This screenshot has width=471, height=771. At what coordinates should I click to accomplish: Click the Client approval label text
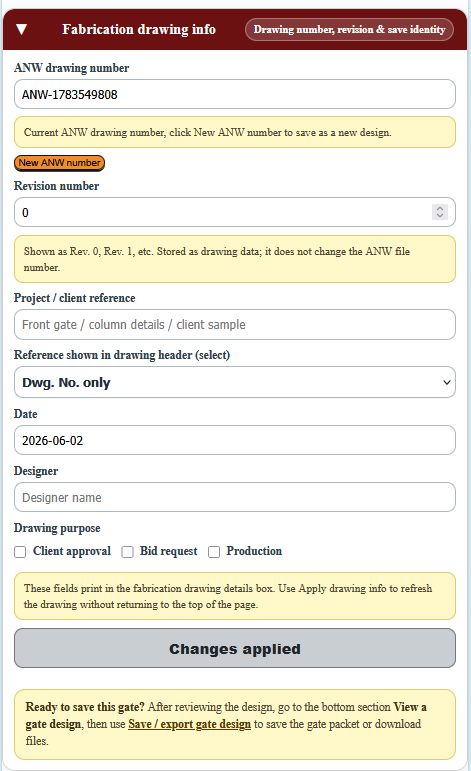pos(72,551)
